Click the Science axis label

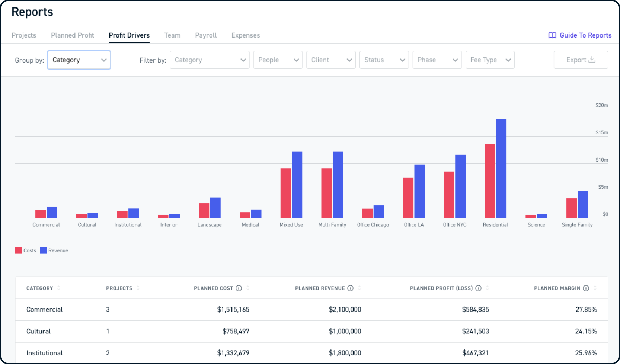pos(536,225)
